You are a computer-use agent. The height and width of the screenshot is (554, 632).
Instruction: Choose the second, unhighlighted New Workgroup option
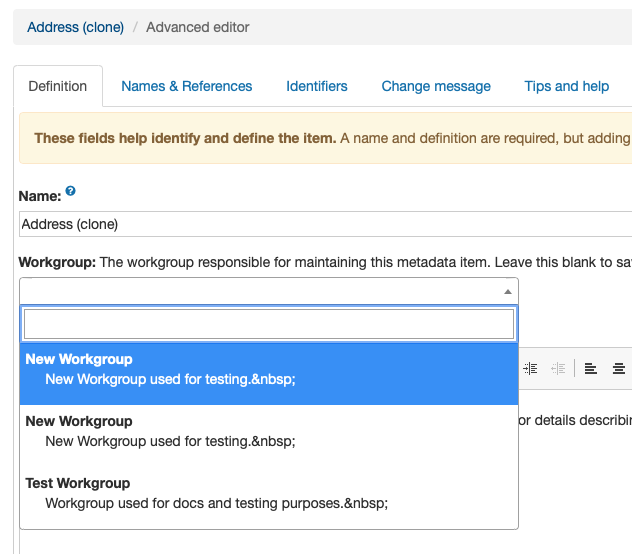click(269, 436)
